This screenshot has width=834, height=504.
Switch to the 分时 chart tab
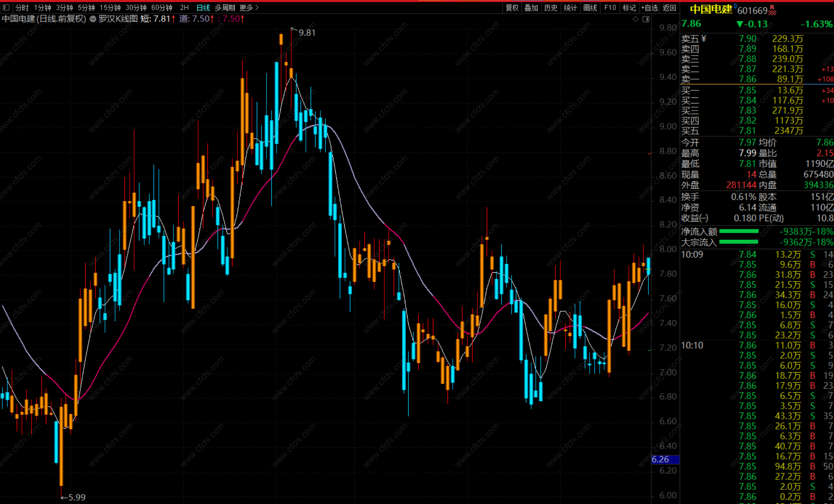tap(22, 7)
